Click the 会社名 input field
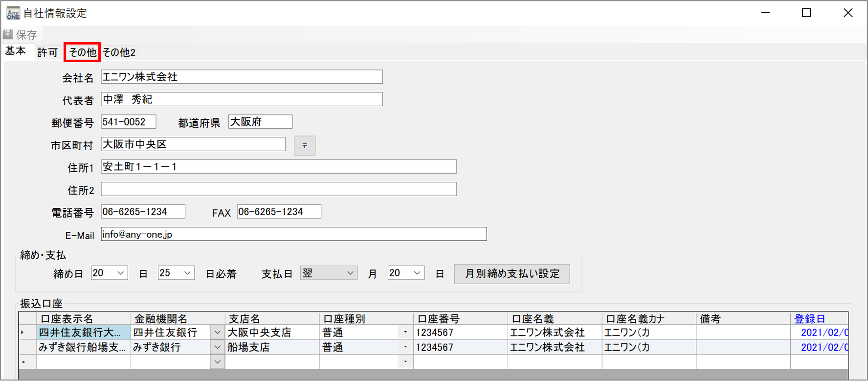This screenshot has height=381, width=868. pos(242,77)
